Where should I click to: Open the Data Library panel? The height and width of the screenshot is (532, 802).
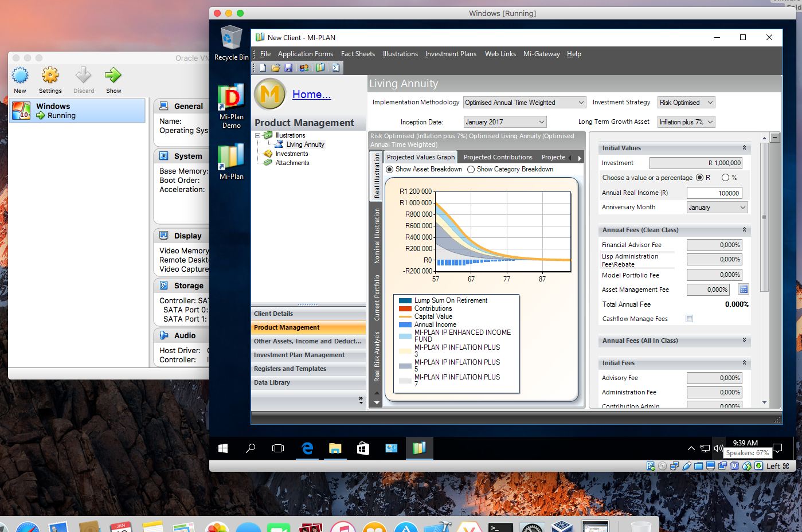(308, 383)
